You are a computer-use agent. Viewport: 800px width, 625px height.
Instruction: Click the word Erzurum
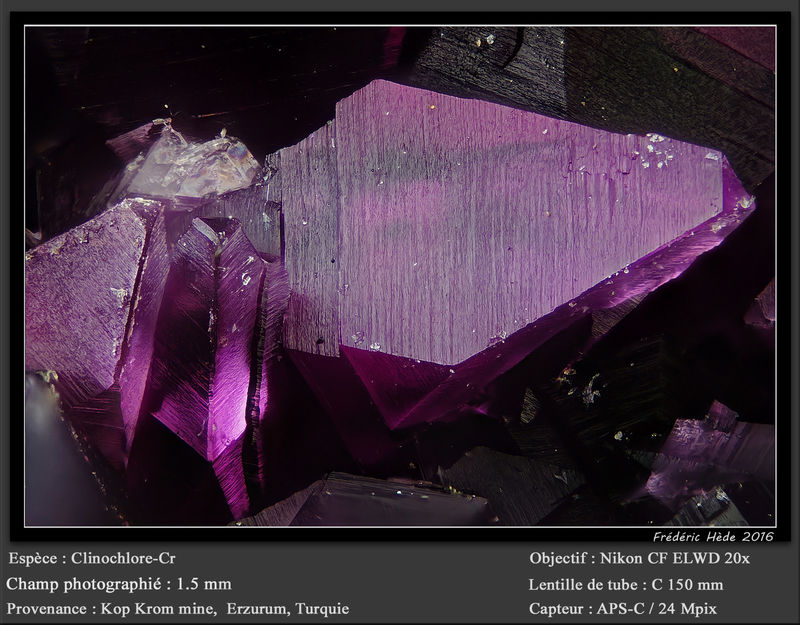click(x=258, y=609)
